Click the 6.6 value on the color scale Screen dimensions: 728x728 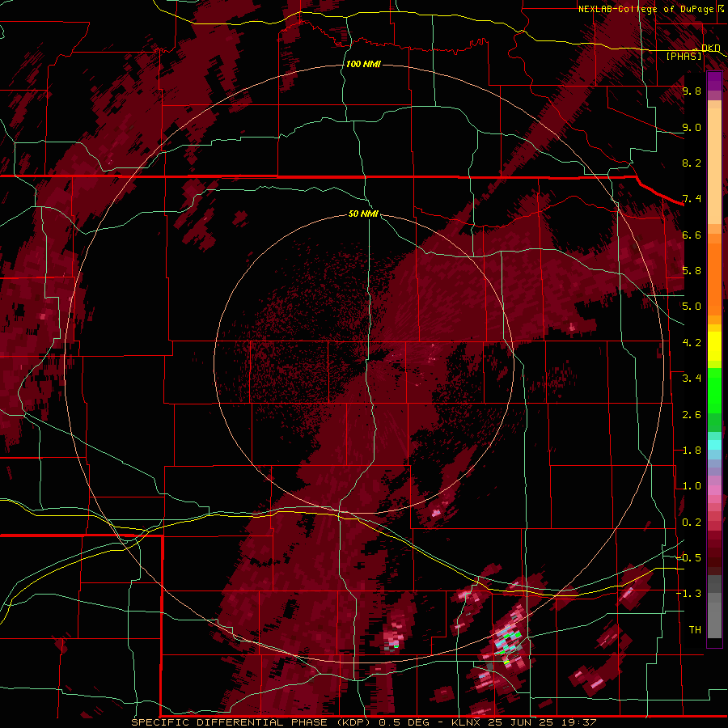coord(692,235)
